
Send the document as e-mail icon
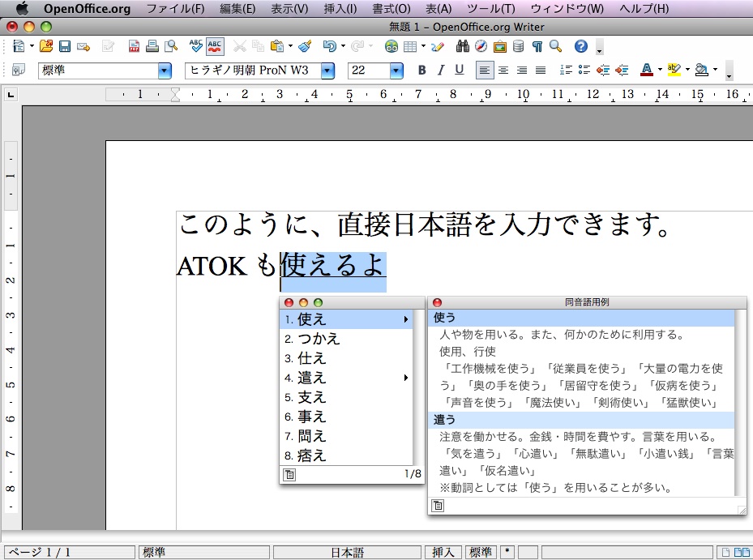83,46
